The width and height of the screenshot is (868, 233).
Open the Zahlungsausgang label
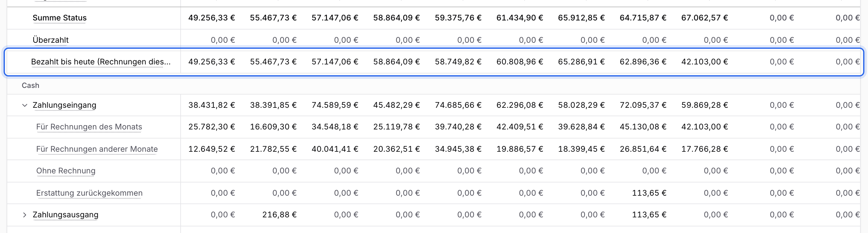(65, 215)
